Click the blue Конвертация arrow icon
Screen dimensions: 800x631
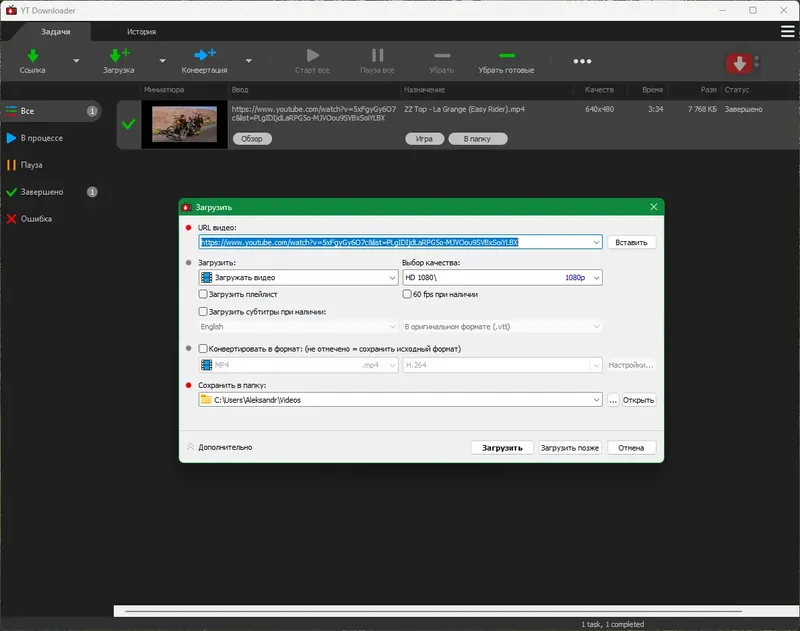[204, 56]
